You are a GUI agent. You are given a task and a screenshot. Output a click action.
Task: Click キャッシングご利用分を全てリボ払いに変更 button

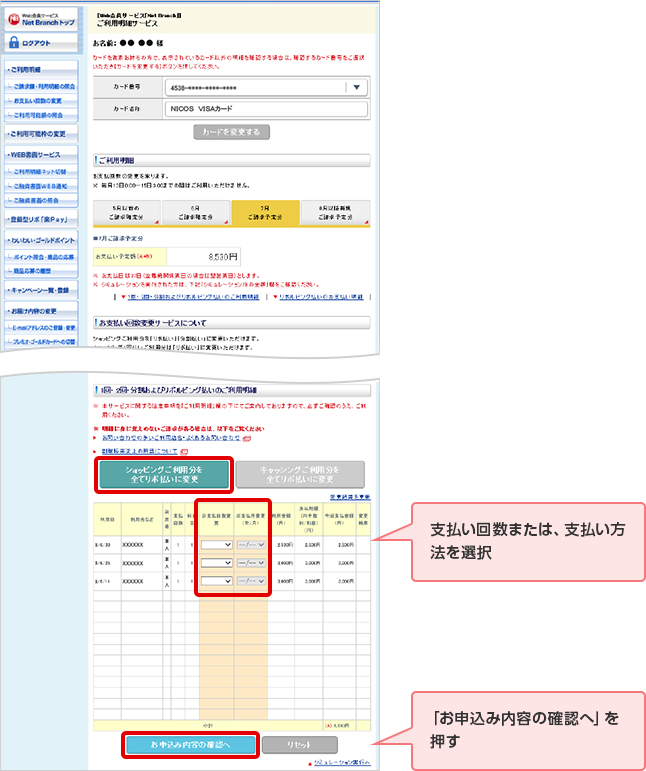(300, 475)
